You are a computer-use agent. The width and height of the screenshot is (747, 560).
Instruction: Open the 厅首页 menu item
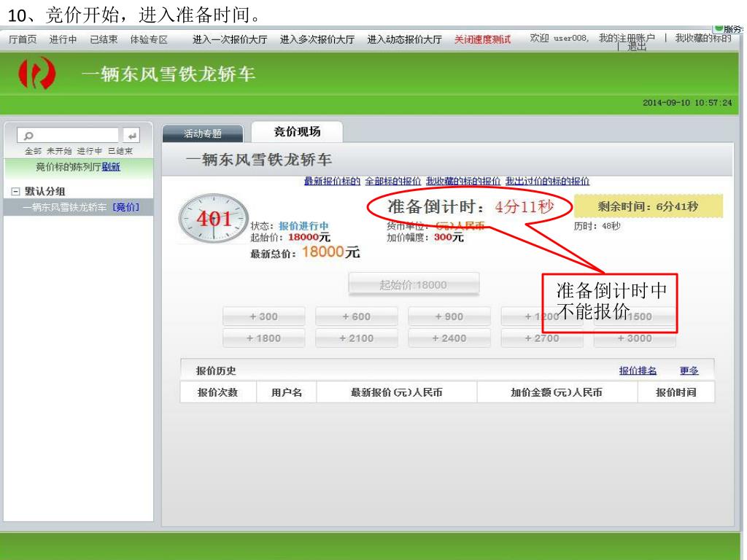point(23,39)
